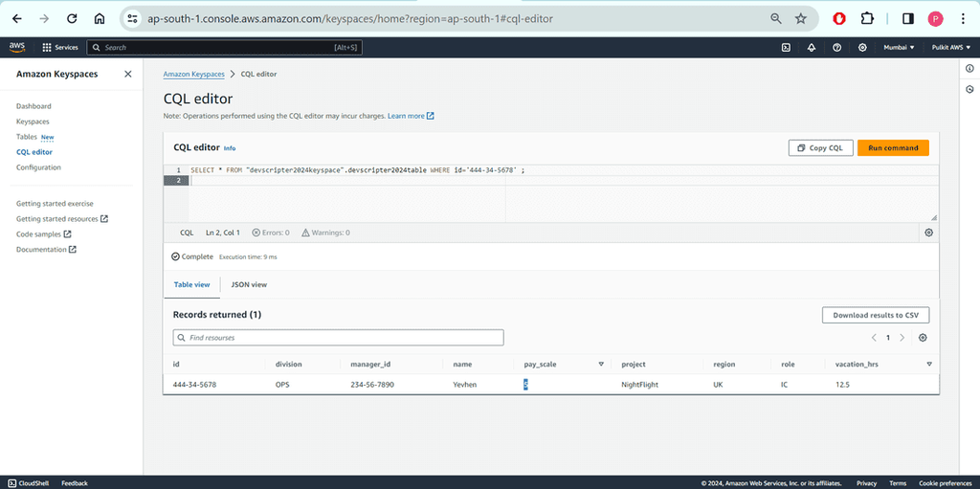980x489 pixels.
Task: Open the Mumbai region dropdown
Action: pos(899,48)
